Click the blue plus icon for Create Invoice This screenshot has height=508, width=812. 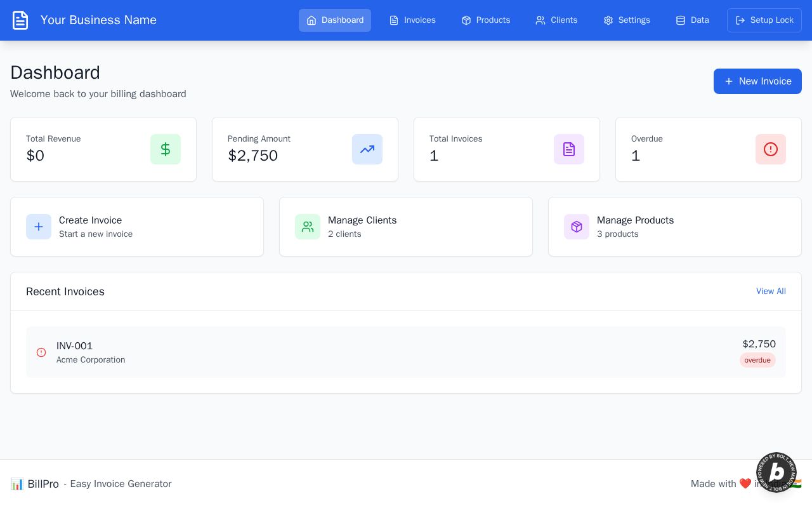39,227
